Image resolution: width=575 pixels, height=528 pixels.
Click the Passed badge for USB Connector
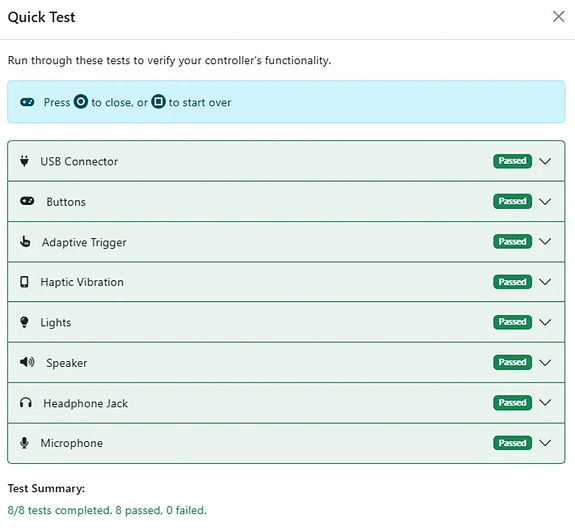pos(512,161)
